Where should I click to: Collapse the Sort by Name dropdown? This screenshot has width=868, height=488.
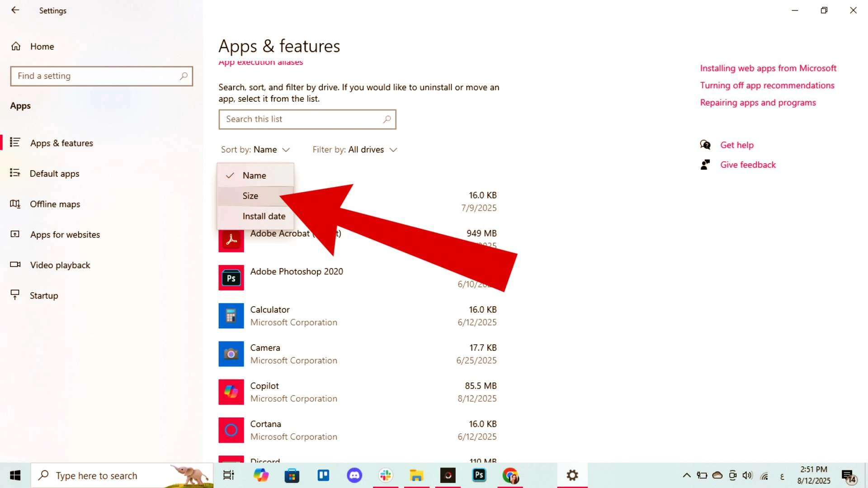[255, 150]
